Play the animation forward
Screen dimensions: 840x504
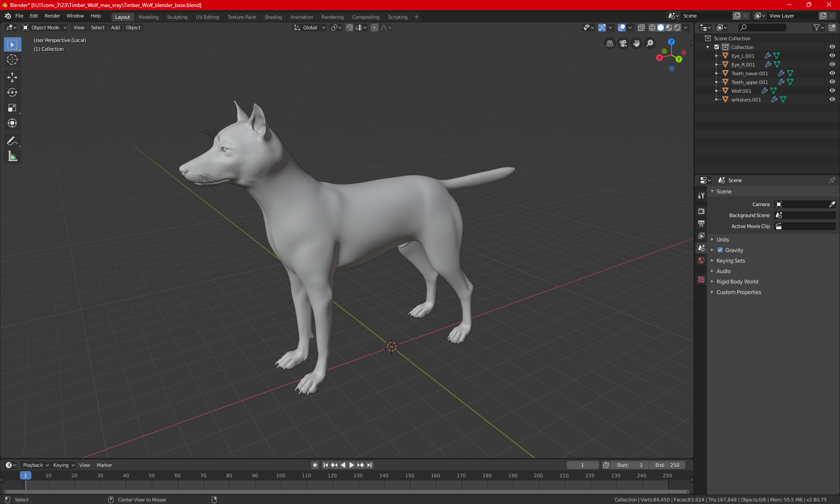coord(351,465)
